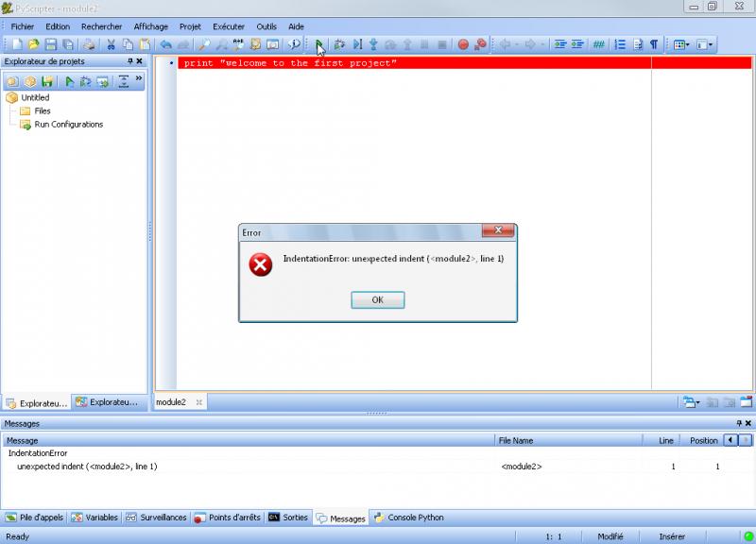Screen dimensions: 756x544
Task: Open the layouts dropdown in toolbar
Action: pyautogui.click(x=681, y=44)
